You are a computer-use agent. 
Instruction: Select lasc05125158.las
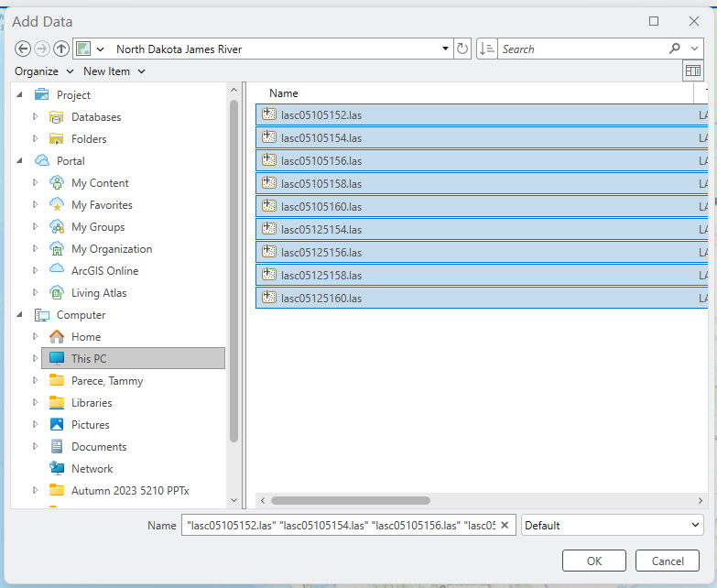click(x=482, y=275)
